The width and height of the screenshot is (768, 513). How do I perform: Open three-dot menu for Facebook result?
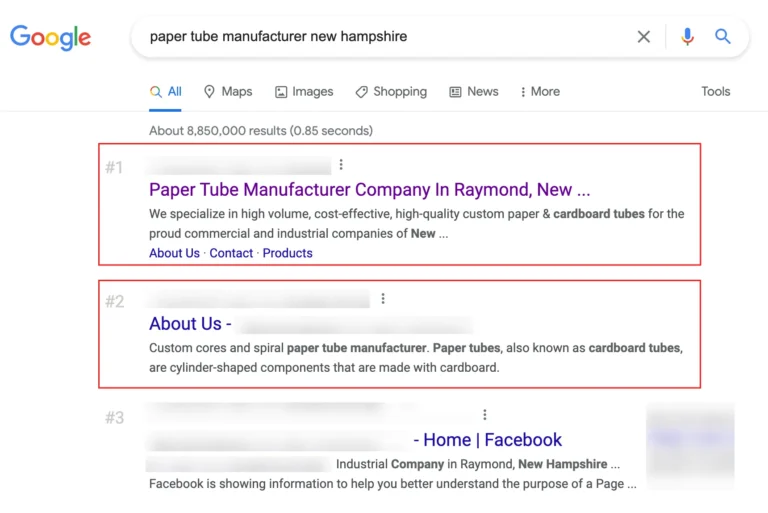[x=485, y=415]
